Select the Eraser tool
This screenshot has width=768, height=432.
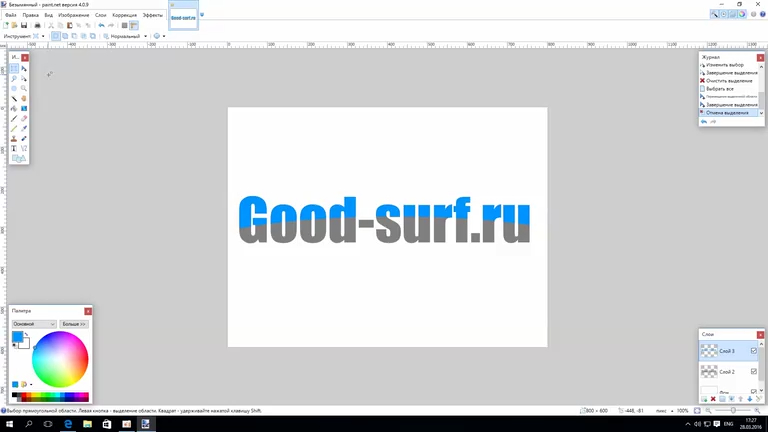(24, 119)
